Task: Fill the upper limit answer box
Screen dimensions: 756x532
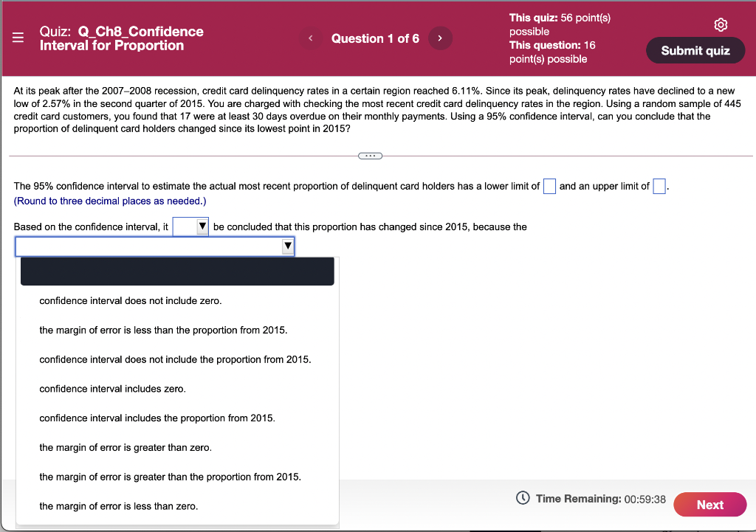Action: click(x=659, y=187)
